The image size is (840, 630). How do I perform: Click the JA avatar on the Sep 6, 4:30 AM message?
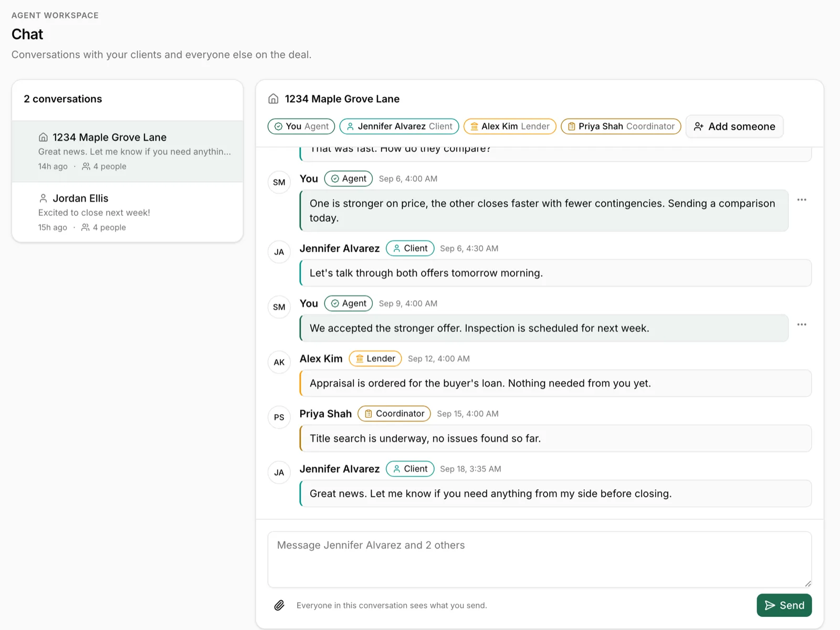coord(279,252)
